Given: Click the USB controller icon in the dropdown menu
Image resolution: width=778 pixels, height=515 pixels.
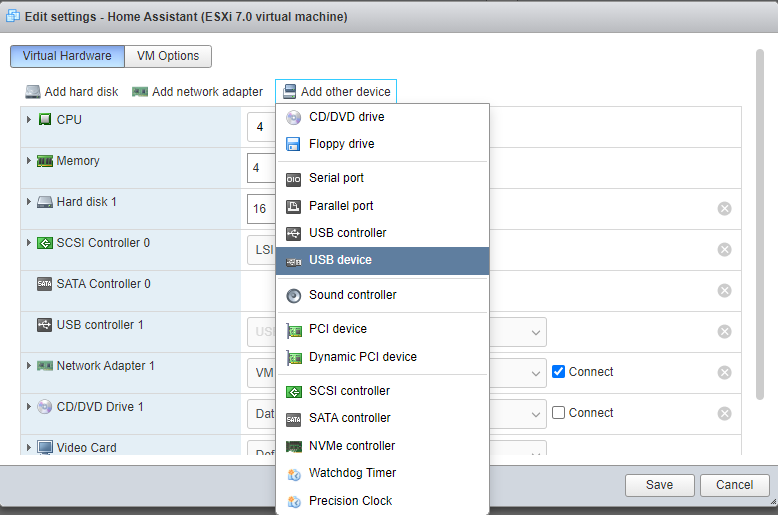Looking at the screenshot, I should pos(293,233).
